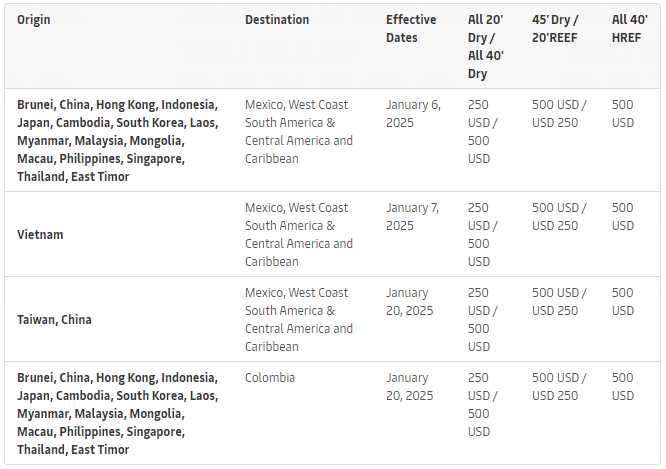This screenshot has height=469, width=666.
Task: Click the Destination column header
Action: 277,20
